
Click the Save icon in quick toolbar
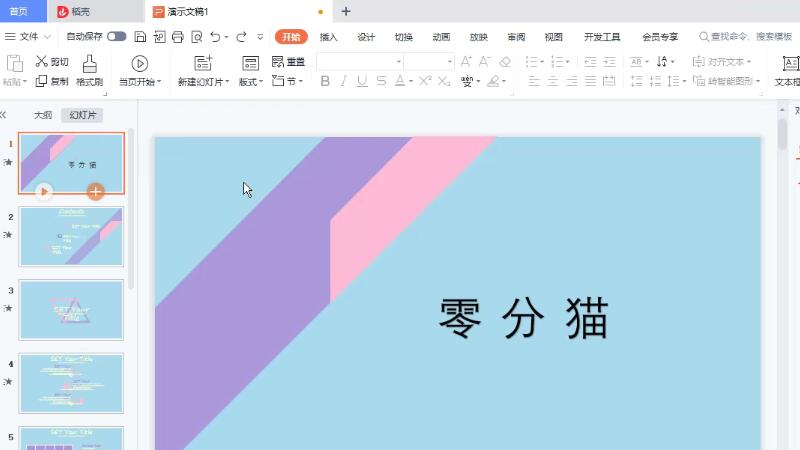click(x=140, y=37)
